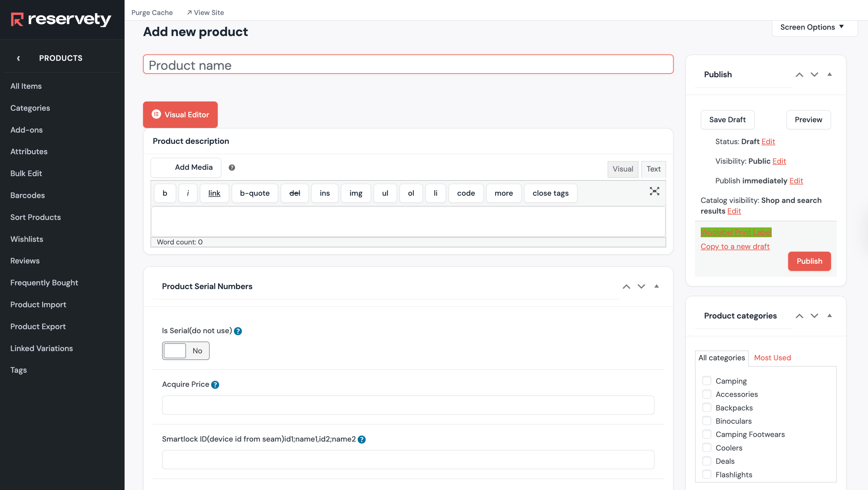Viewport: 868px width, 490px height.
Task: Open Linked Variations in sidebar
Action: (x=42, y=348)
